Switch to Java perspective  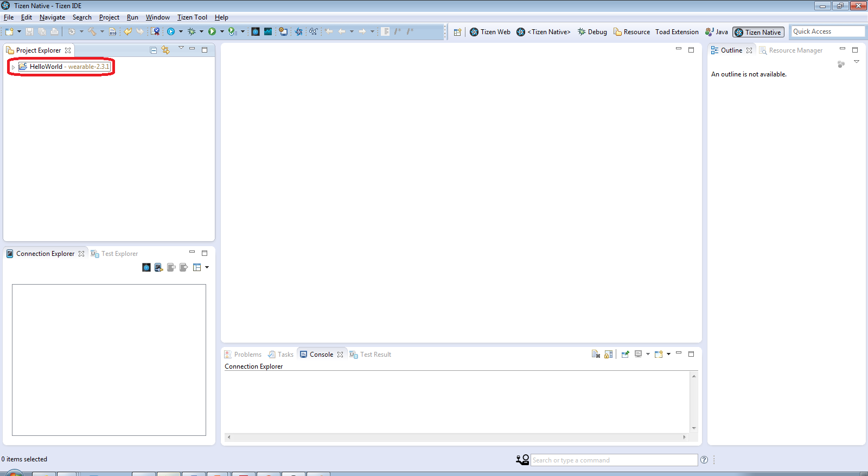click(x=717, y=32)
